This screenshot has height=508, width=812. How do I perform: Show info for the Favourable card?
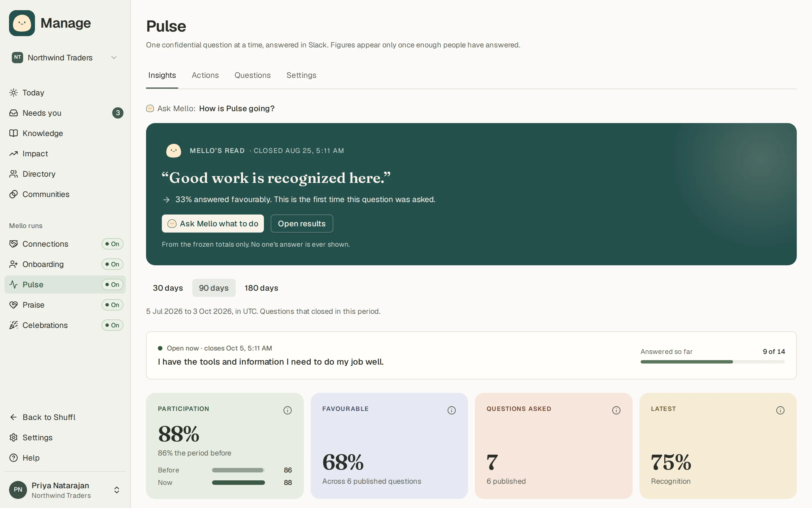[452, 410]
